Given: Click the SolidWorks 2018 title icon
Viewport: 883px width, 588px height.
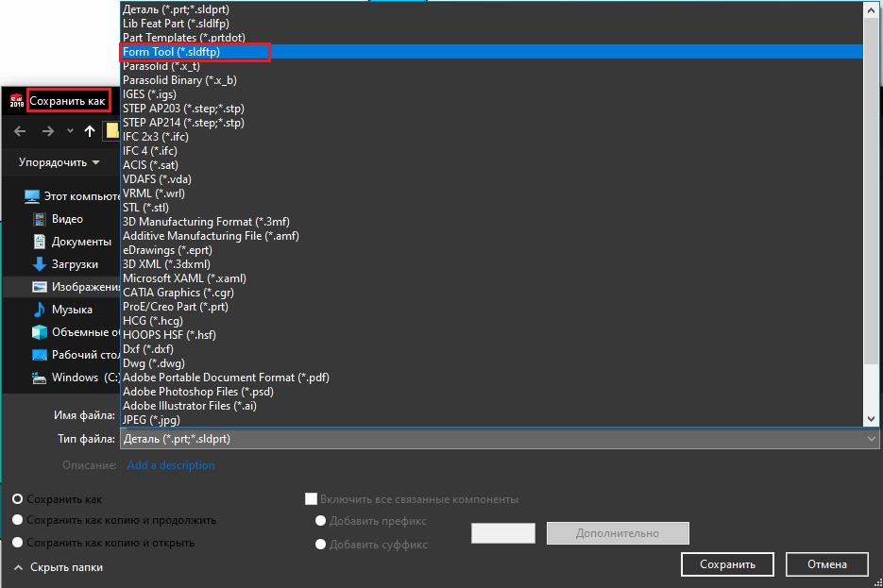Looking at the screenshot, I should tap(16, 101).
